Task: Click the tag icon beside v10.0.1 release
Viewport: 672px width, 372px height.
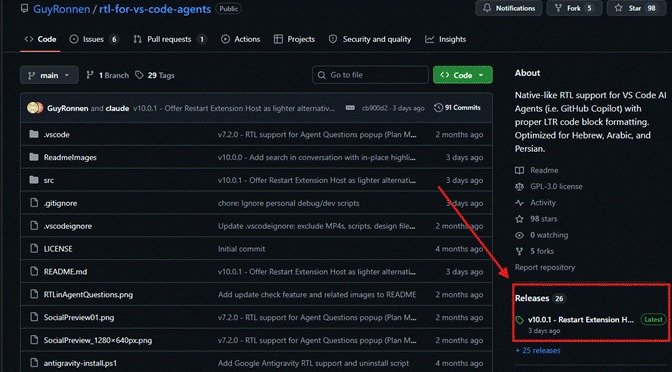Action: 520,320
